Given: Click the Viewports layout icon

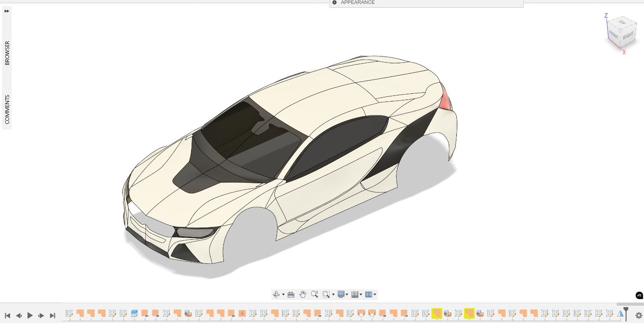Looking at the screenshot, I should [368, 294].
